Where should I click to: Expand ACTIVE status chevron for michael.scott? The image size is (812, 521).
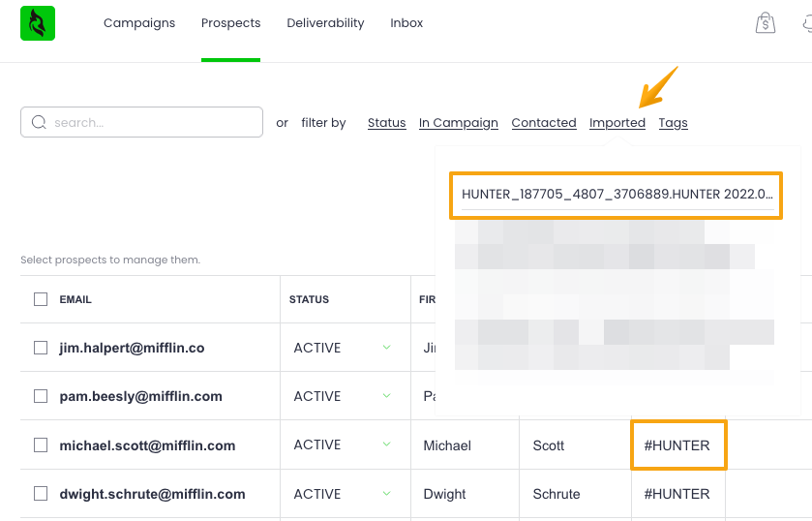386,445
